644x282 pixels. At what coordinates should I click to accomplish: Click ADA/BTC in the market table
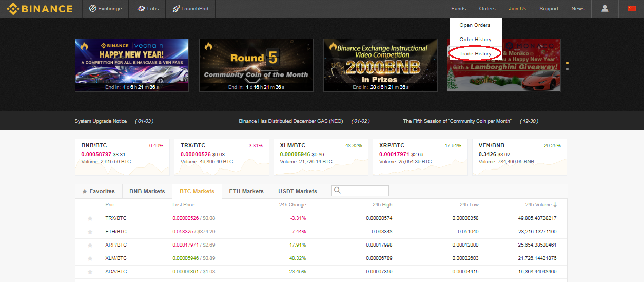[116, 272]
